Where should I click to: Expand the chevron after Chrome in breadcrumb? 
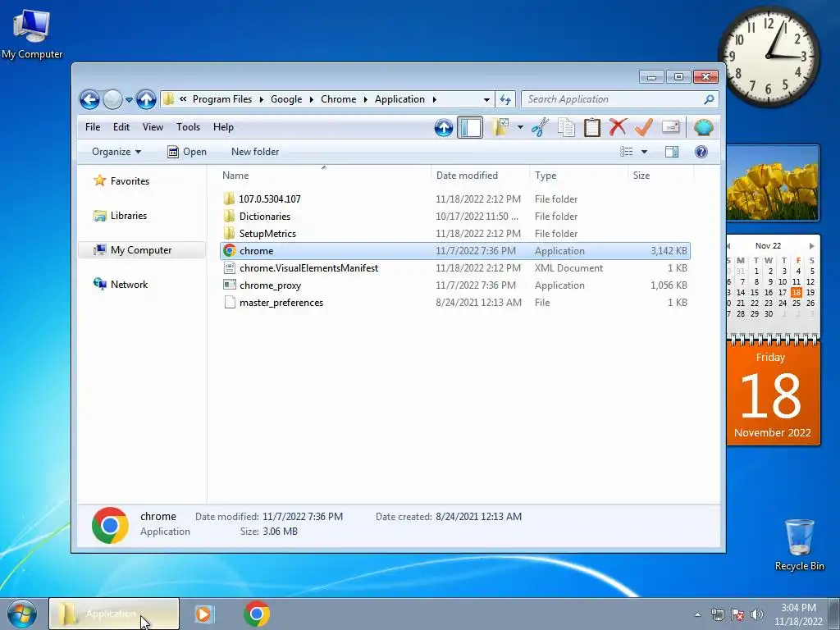click(365, 99)
